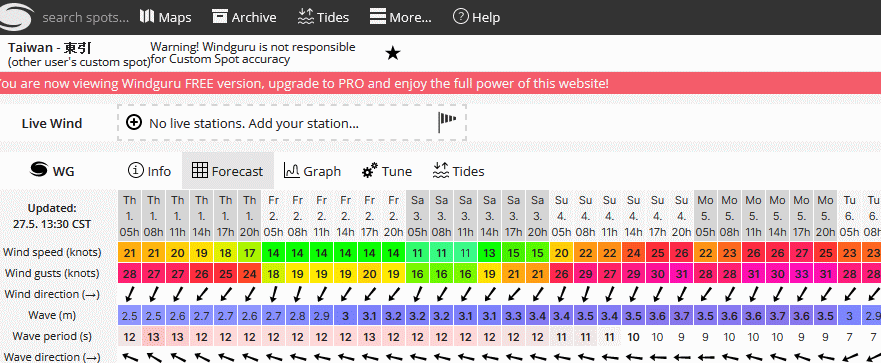The height and width of the screenshot is (363, 881).
Task: Click the Windguru logo icon
Action: click(17, 17)
